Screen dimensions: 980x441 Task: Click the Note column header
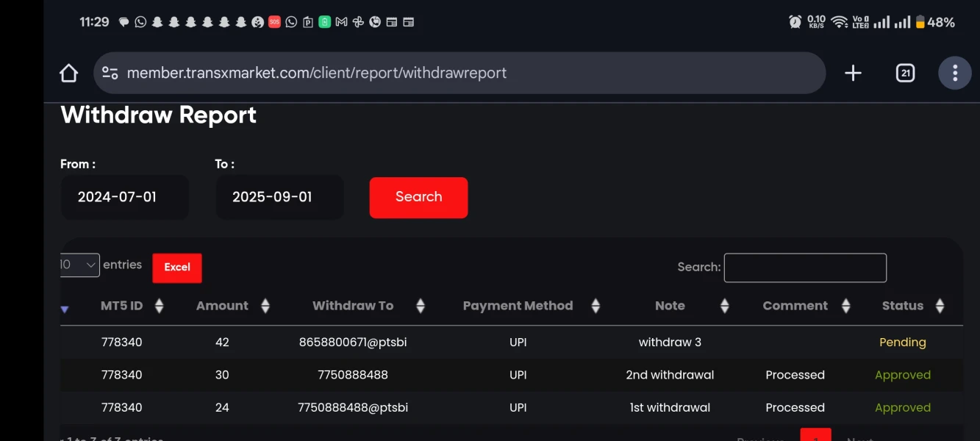[670, 306]
